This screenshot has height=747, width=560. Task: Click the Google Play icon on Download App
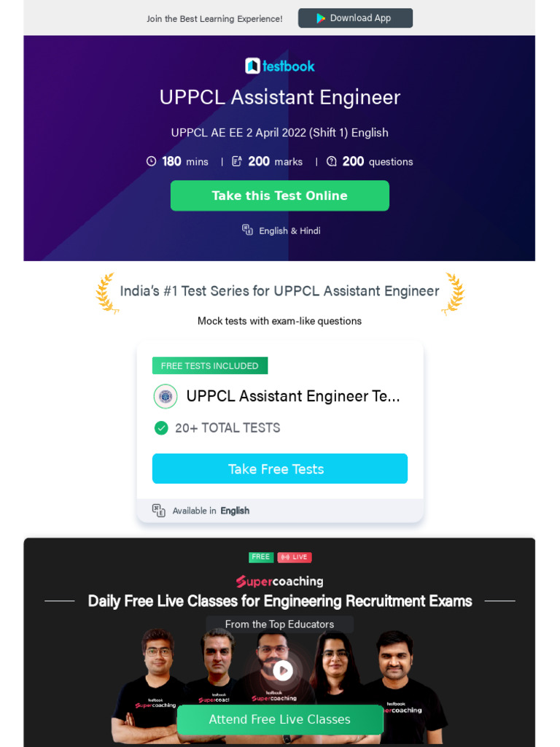pyautogui.click(x=321, y=18)
